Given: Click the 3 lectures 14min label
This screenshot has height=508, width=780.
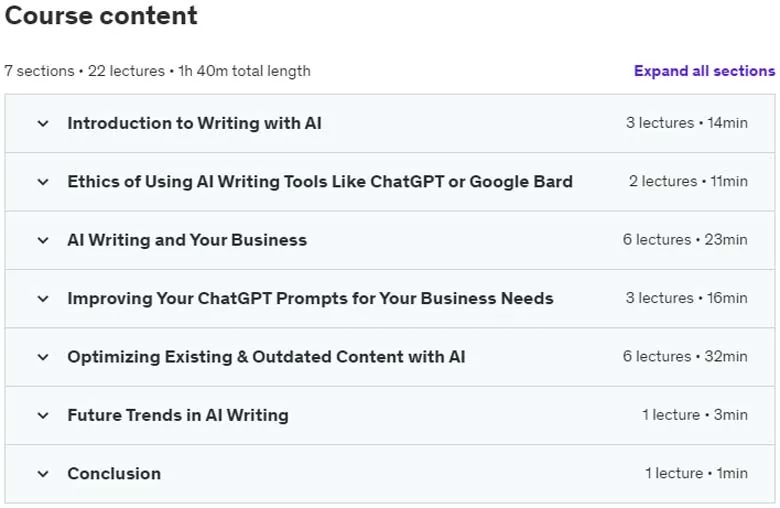Looking at the screenshot, I should point(686,122).
